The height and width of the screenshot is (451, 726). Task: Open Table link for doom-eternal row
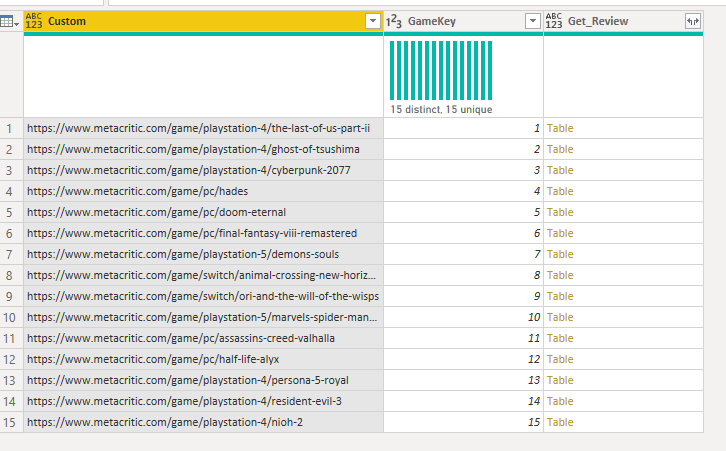coord(560,212)
